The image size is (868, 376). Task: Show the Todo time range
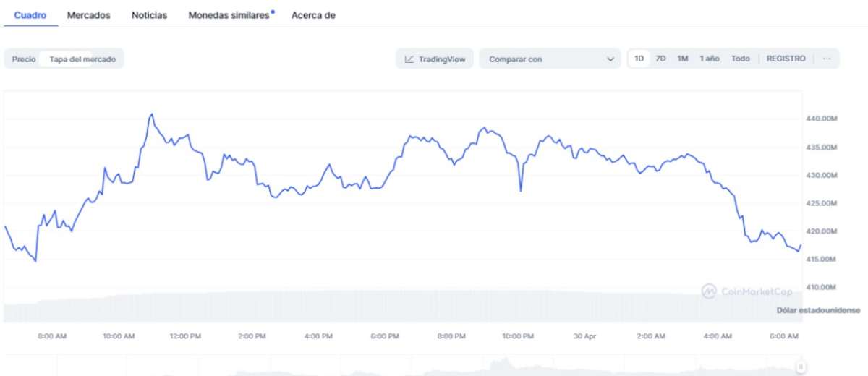[x=740, y=59]
